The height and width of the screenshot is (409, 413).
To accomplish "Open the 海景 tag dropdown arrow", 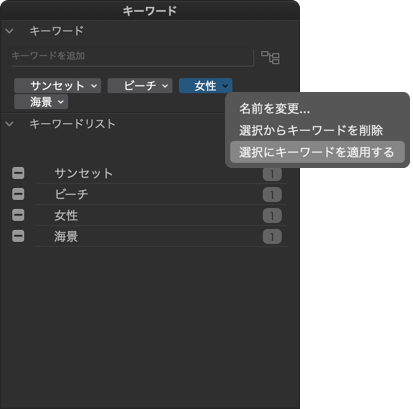I will pos(61,102).
